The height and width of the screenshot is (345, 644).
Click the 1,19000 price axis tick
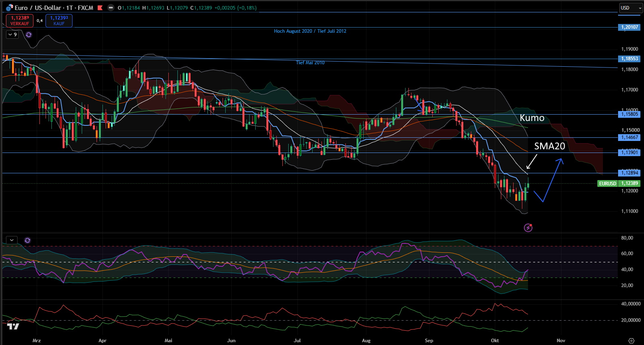click(630, 49)
